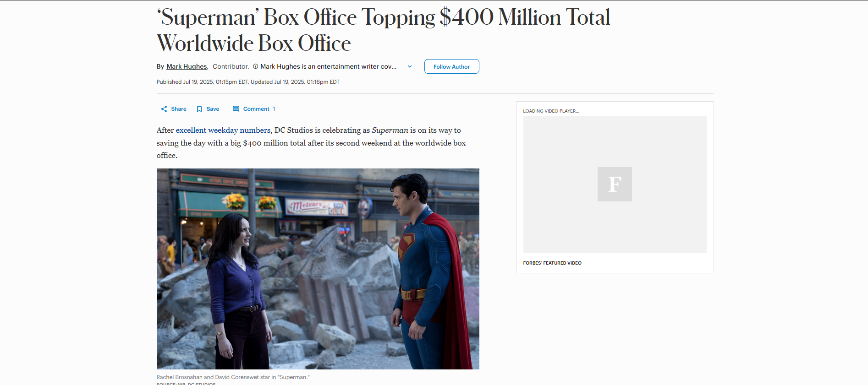
Task: Open the excellent weekday numbers link
Action: [x=223, y=130]
